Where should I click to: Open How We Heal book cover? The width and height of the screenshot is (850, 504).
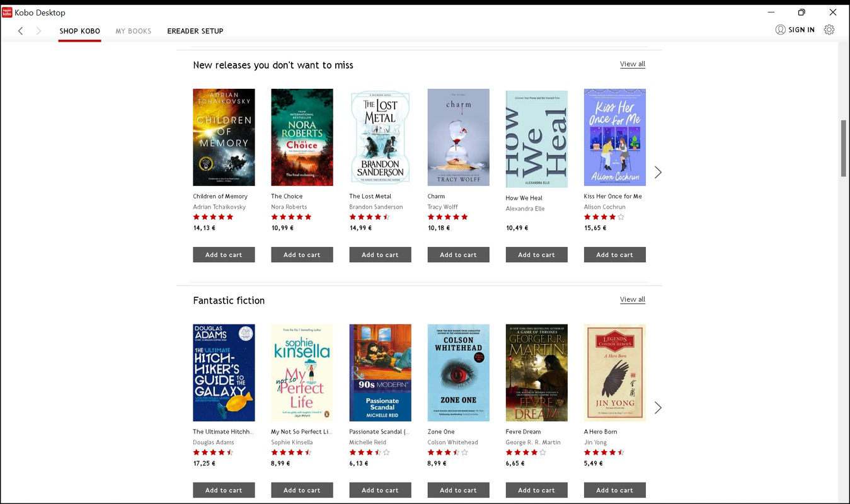(536, 139)
